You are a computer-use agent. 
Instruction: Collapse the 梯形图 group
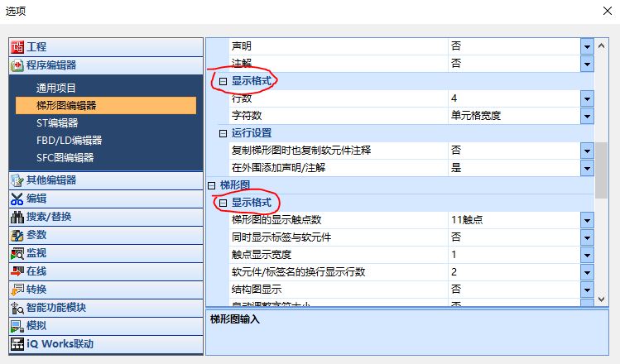(x=212, y=185)
